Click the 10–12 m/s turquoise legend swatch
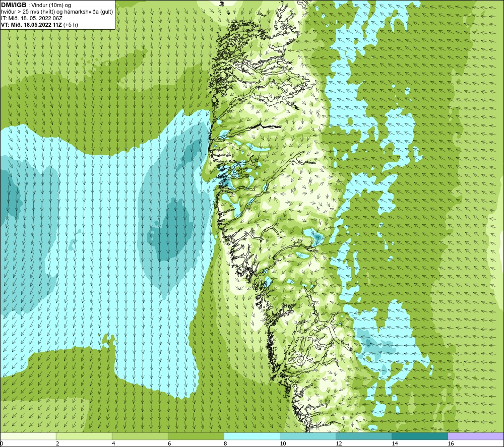The image size is (504, 447). [x=308, y=436]
